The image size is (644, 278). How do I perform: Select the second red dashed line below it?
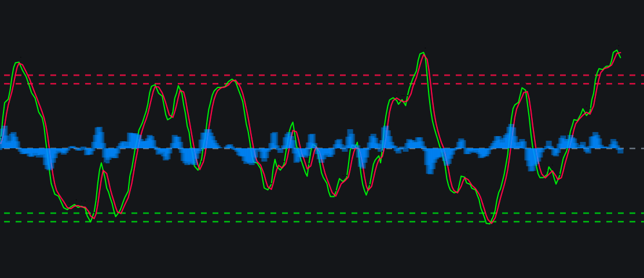[324, 84]
